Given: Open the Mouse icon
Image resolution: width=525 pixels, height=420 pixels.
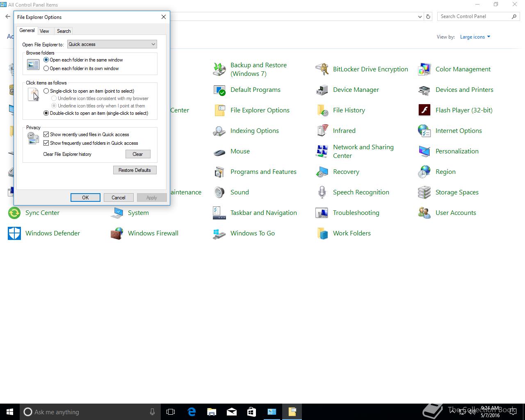Looking at the screenshot, I should pyautogui.click(x=219, y=151).
